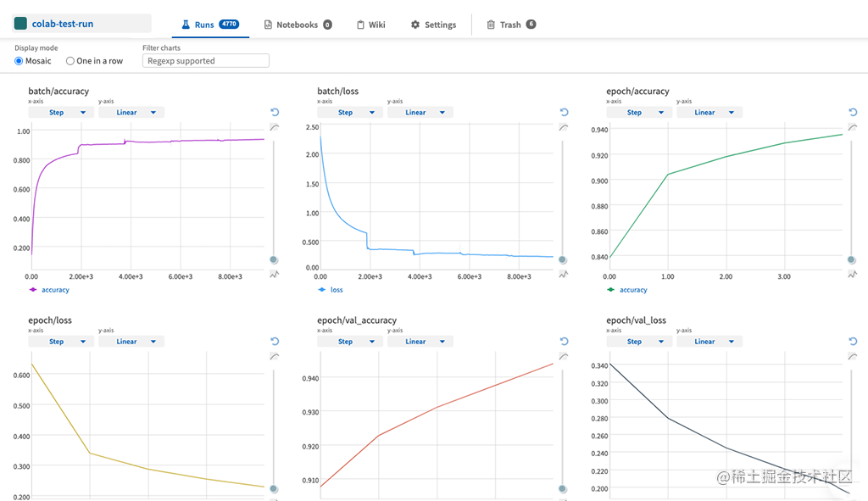
Task: Smoothing curve icon above the batch/loss chart slider
Action: pos(563,127)
